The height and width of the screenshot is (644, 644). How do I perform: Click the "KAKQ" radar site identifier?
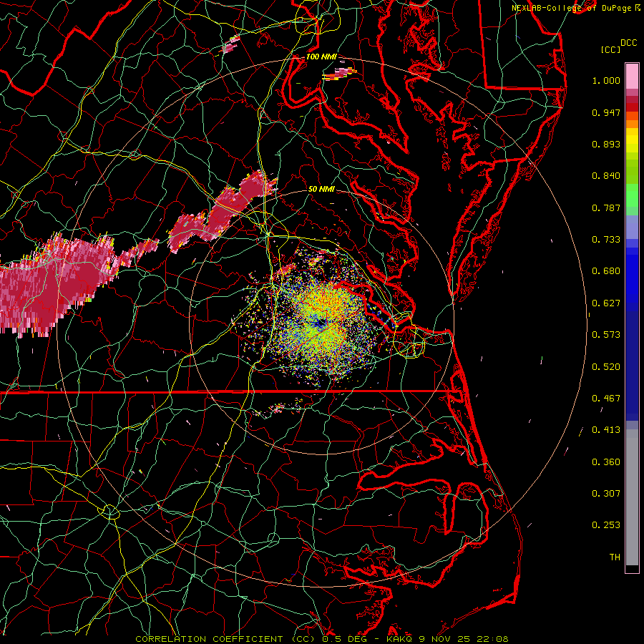pyautogui.click(x=401, y=639)
